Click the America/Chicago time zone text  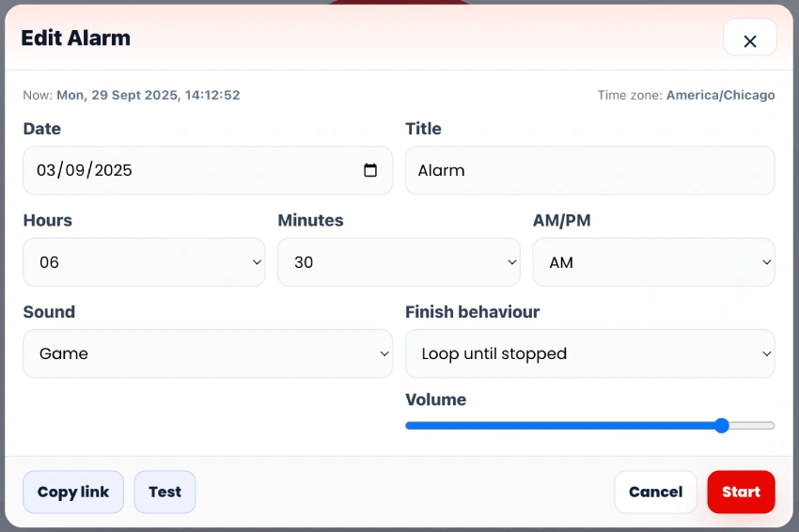720,95
